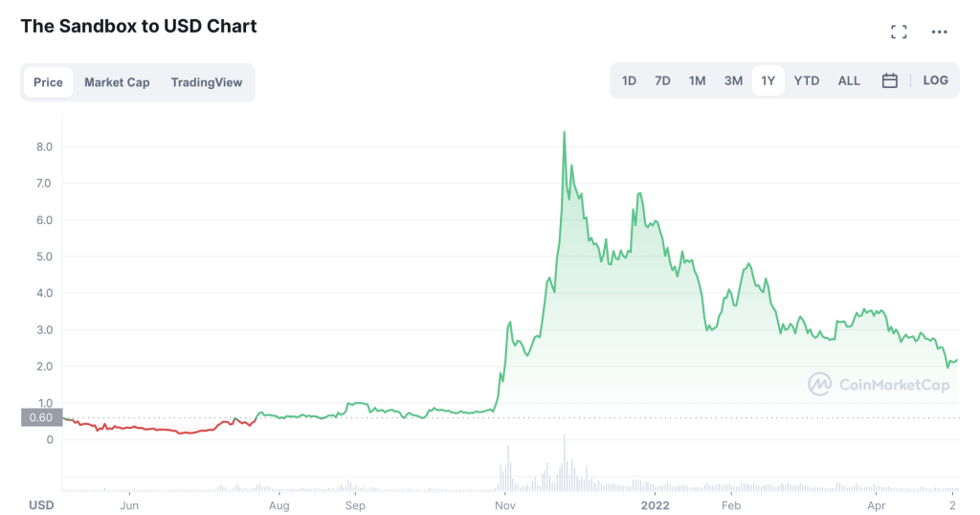Select the 1M time range
The height and width of the screenshot is (515, 980).
(697, 81)
